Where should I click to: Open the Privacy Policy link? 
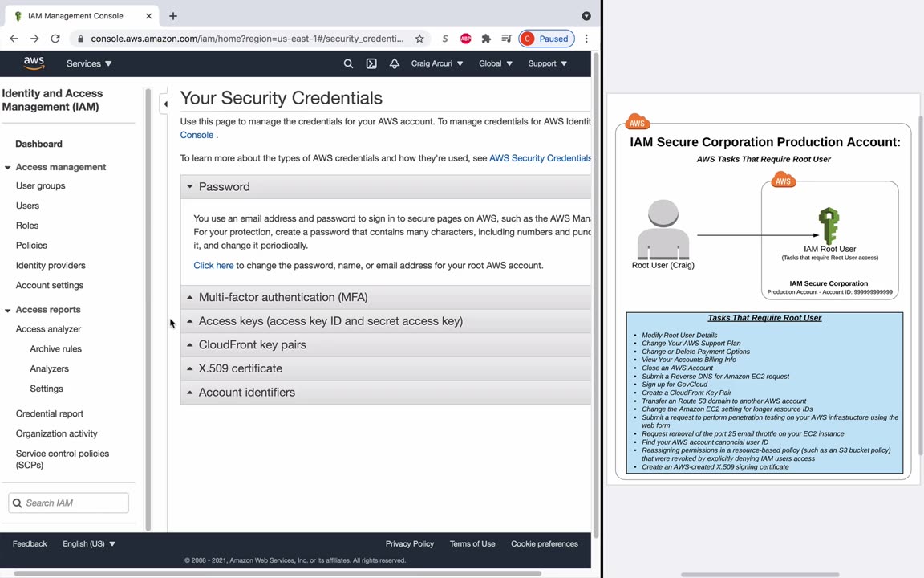coord(410,543)
